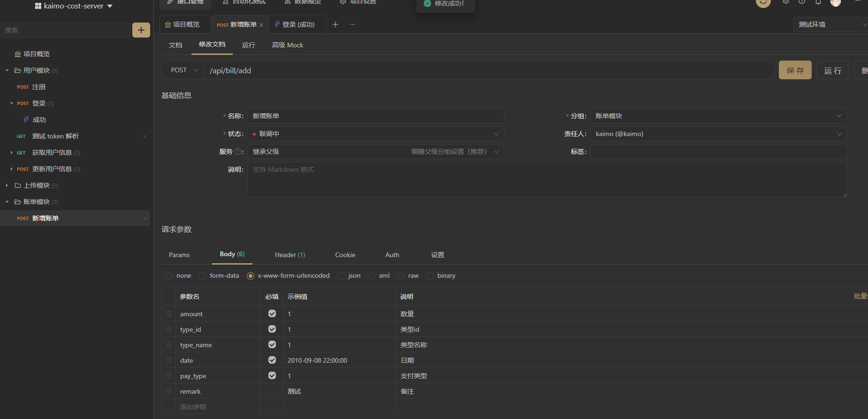
Task: Open the Header (1) tab
Action: (x=290, y=255)
